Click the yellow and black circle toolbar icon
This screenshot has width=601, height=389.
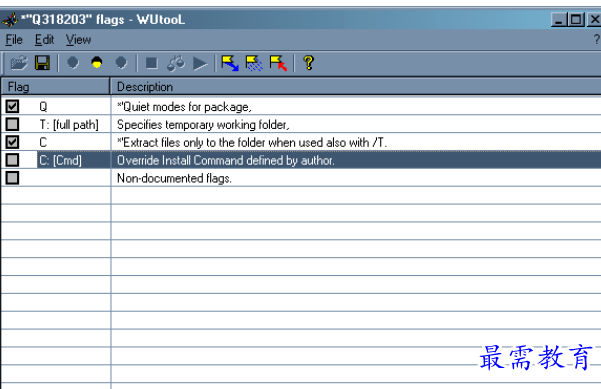click(x=97, y=62)
